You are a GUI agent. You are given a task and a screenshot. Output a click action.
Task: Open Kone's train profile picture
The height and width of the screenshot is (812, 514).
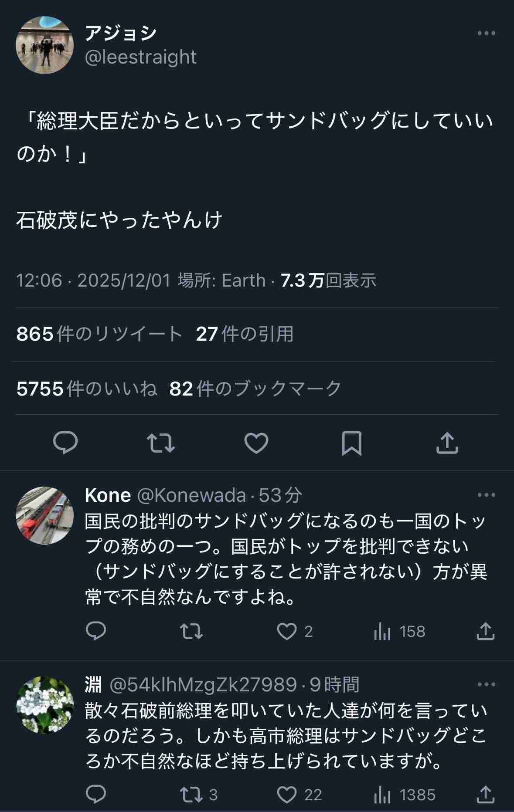coord(44,515)
